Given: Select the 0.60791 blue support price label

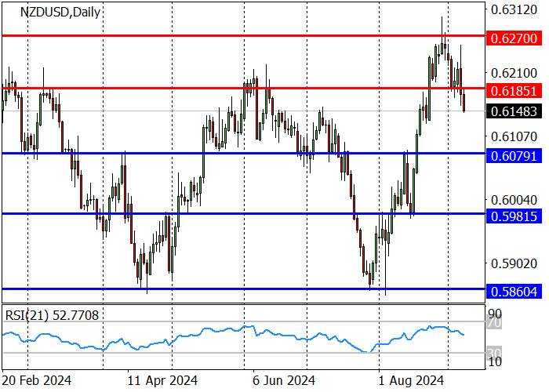Looking at the screenshot, I should [x=514, y=156].
